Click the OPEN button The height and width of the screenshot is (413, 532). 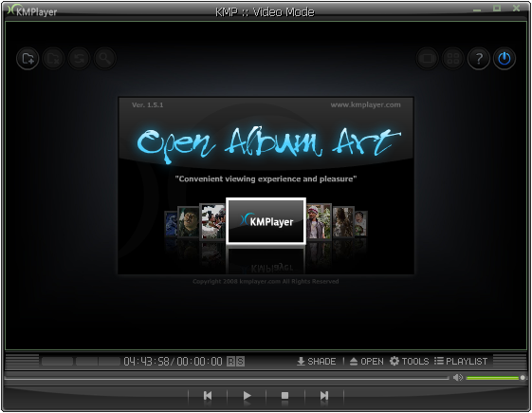pyautogui.click(x=367, y=361)
